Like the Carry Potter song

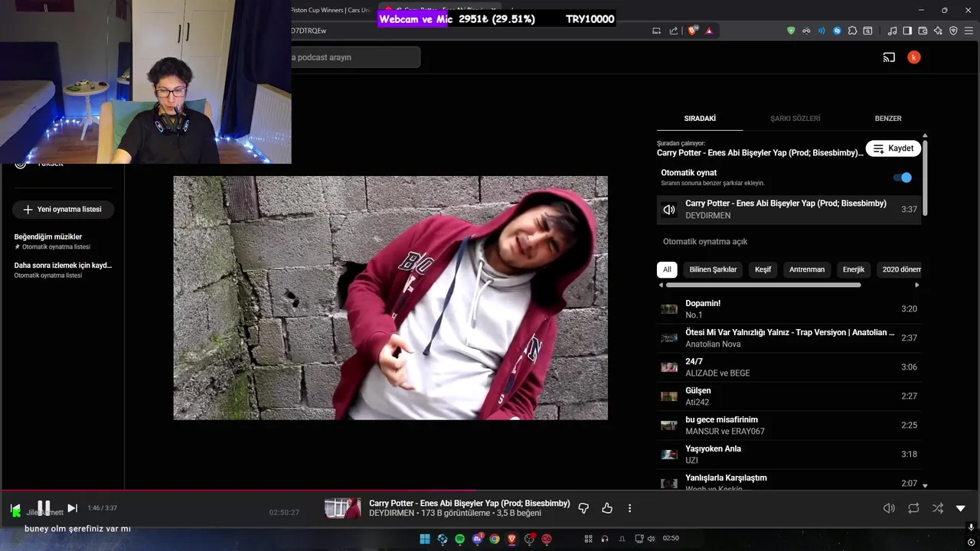click(x=607, y=508)
